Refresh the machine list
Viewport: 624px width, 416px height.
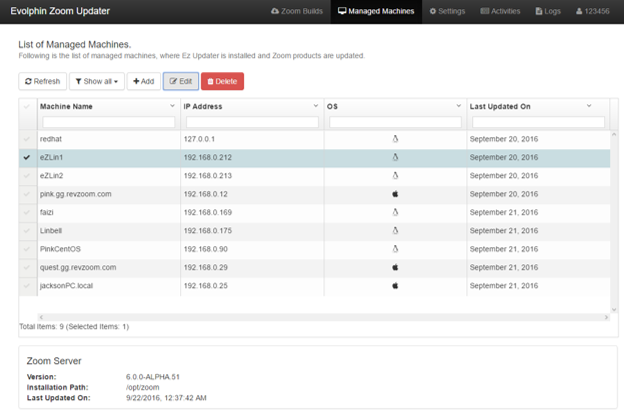pyautogui.click(x=43, y=81)
